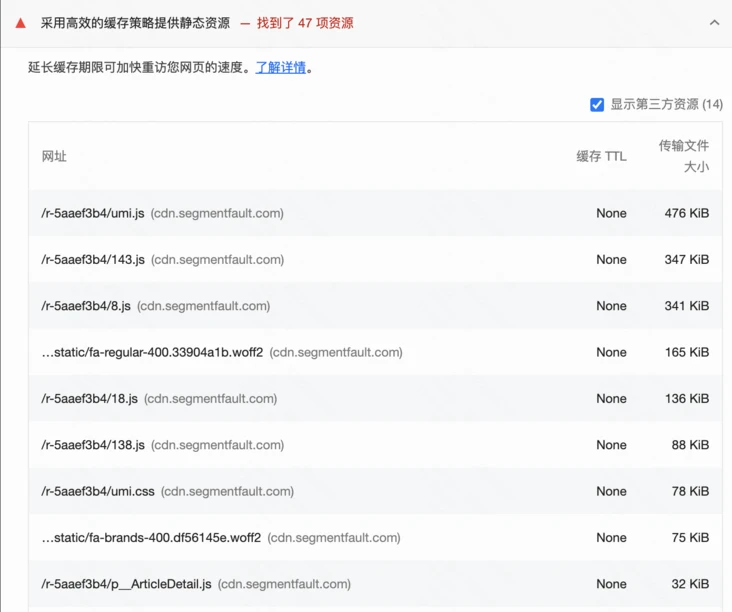The height and width of the screenshot is (612, 732).
Task: Click the None TTL in umi.css row
Action: coord(612,491)
